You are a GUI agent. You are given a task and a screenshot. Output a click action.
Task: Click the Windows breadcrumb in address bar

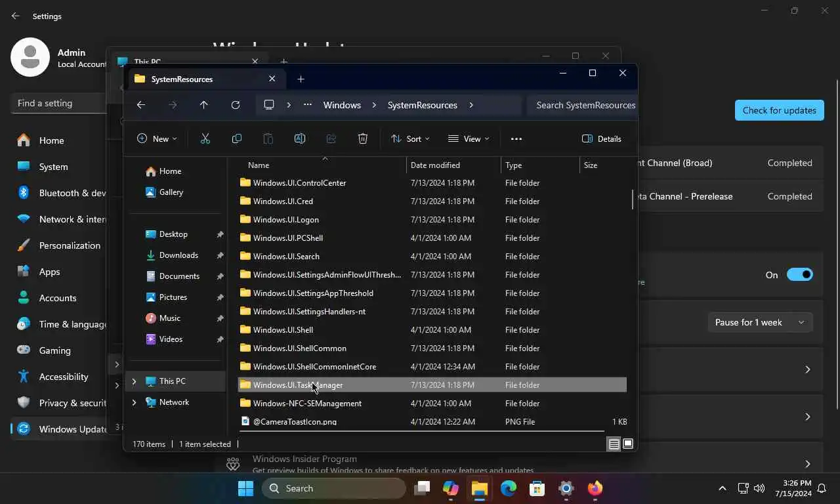[342, 105]
